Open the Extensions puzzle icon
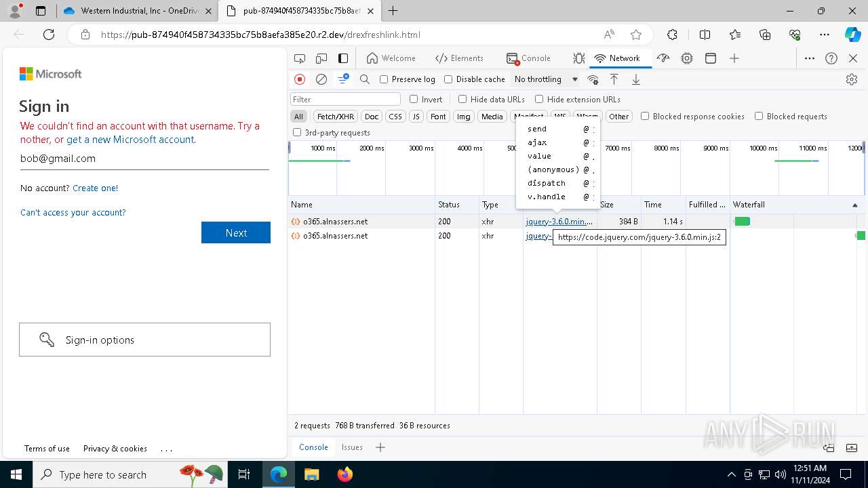The height and width of the screenshot is (488, 868). 672,35
